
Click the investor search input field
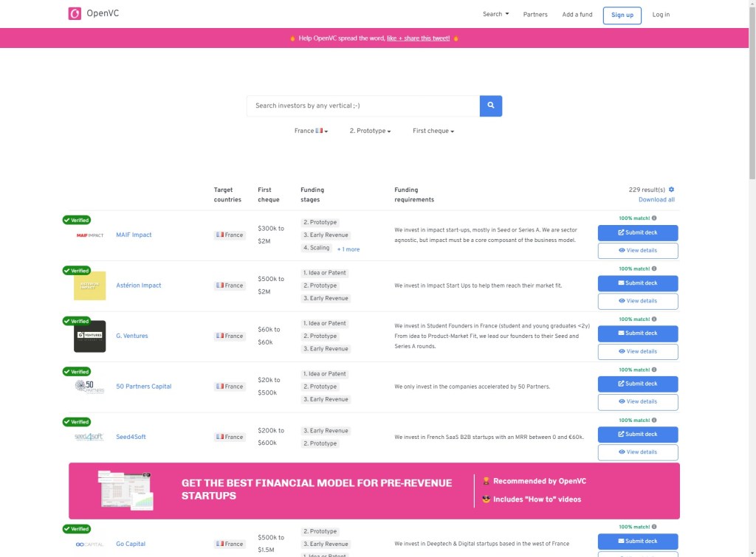coord(362,105)
